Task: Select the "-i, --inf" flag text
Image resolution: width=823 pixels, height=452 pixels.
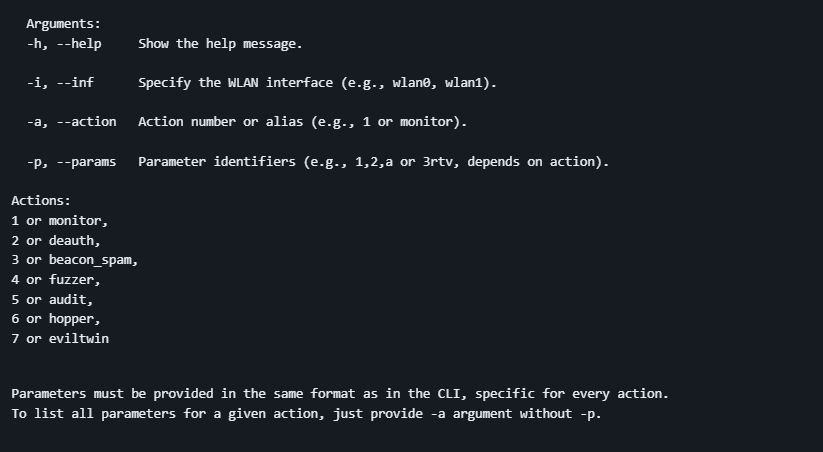Action: (x=60, y=83)
